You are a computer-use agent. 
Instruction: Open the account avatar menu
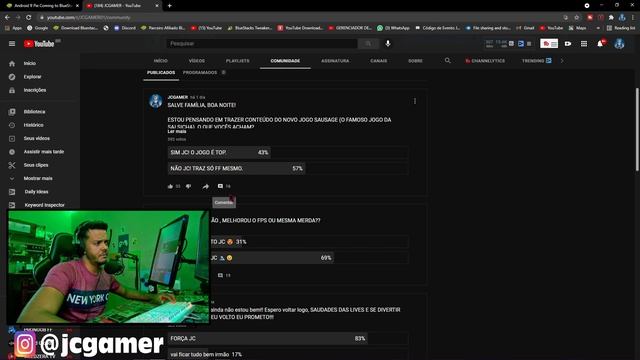point(619,44)
